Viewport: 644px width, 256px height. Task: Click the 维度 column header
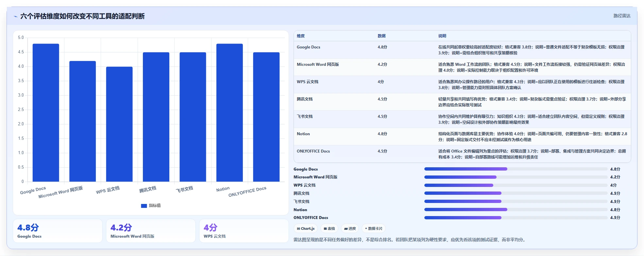tap(301, 36)
